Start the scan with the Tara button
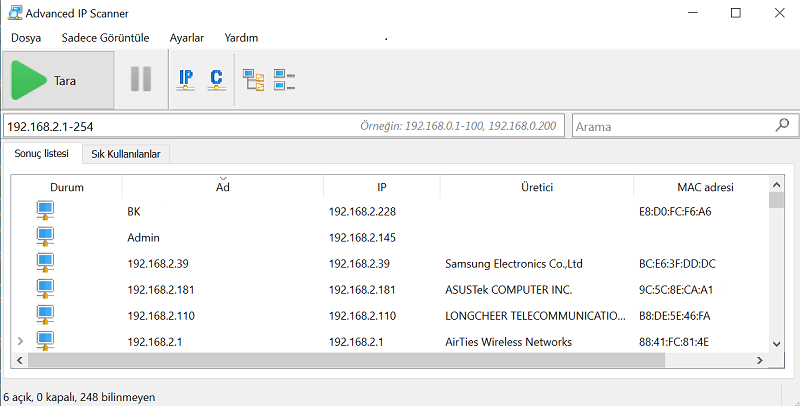 point(58,80)
